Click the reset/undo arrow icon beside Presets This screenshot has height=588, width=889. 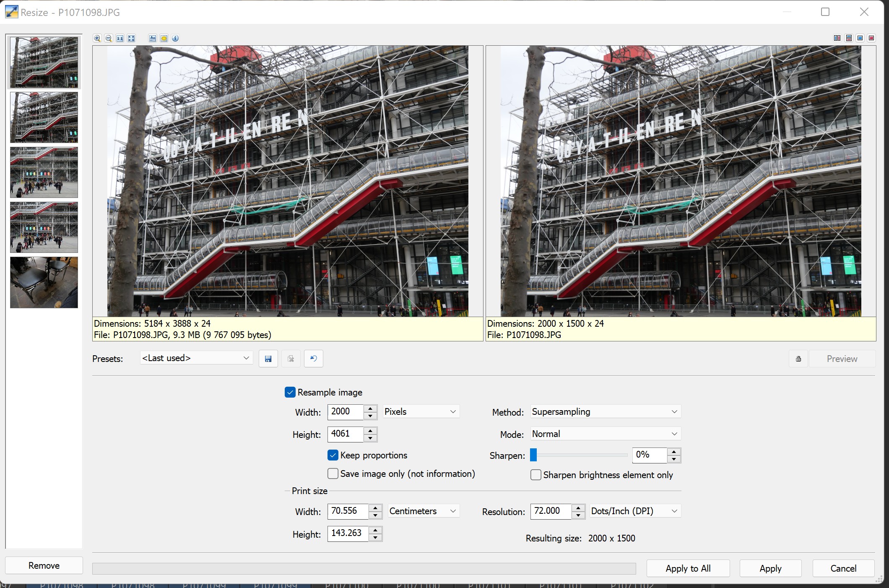click(x=313, y=359)
